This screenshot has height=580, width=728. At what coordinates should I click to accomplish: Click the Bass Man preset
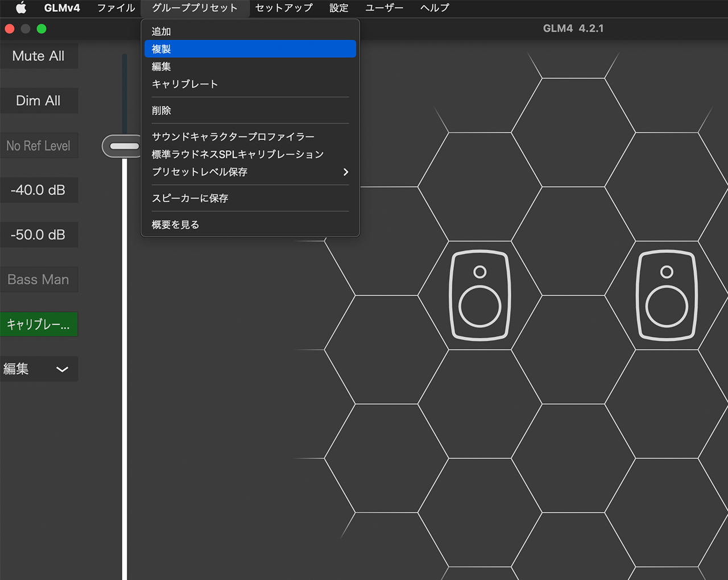click(x=39, y=279)
